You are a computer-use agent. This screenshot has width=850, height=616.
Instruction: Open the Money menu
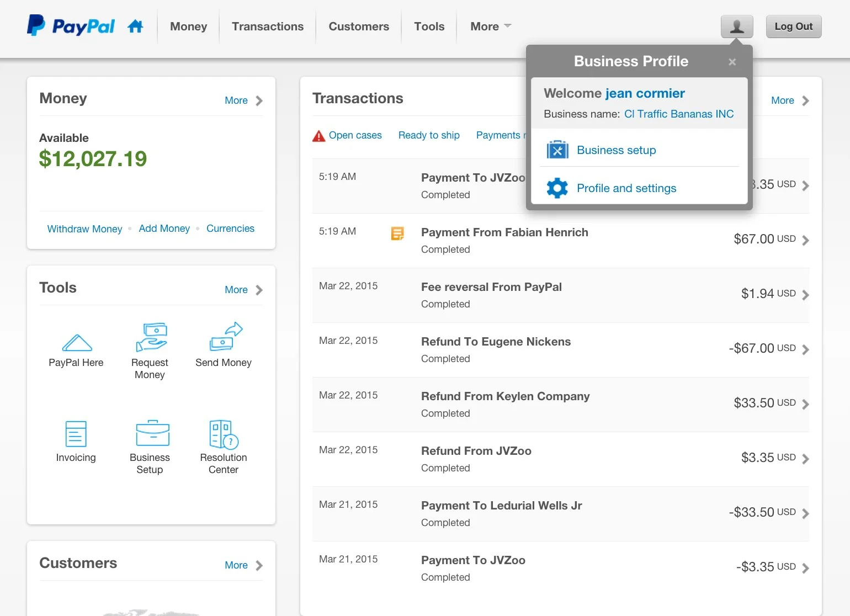[x=188, y=26]
